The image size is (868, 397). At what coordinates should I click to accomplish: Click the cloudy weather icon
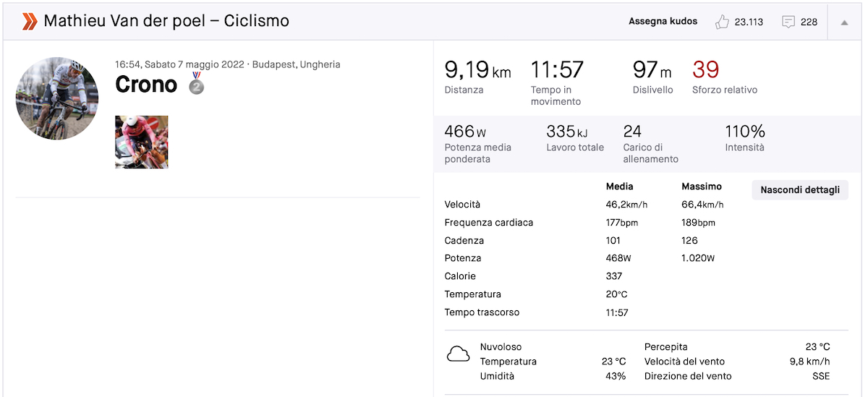click(x=458, y=354)
